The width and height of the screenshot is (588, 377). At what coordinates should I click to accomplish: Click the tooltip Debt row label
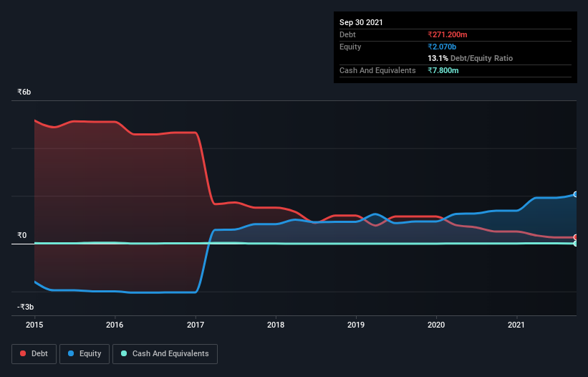(347, 34)
